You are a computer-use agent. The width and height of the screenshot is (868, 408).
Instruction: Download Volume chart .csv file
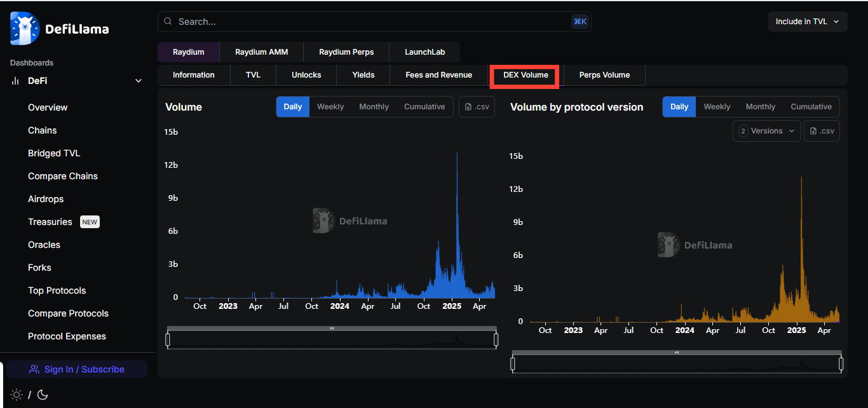click(477, 107)
